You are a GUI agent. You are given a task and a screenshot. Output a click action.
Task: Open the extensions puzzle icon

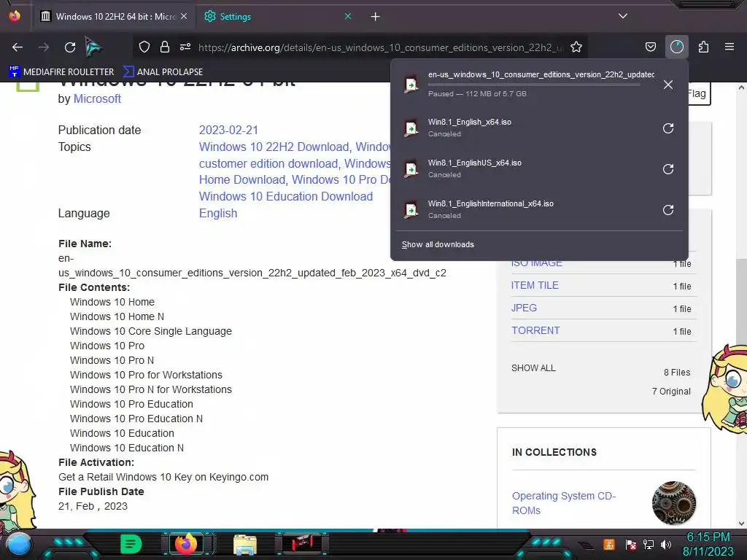click(704, 47)
